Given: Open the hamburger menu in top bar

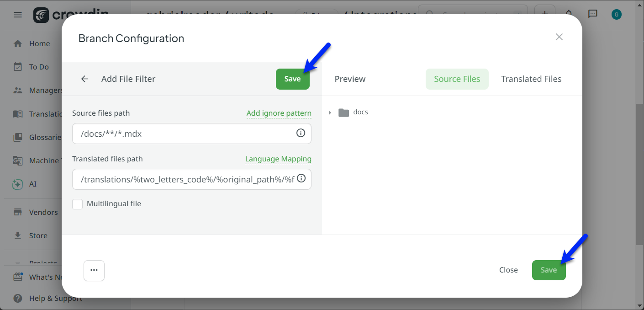Looking at the screenshot, I should (x=18, y=15).
